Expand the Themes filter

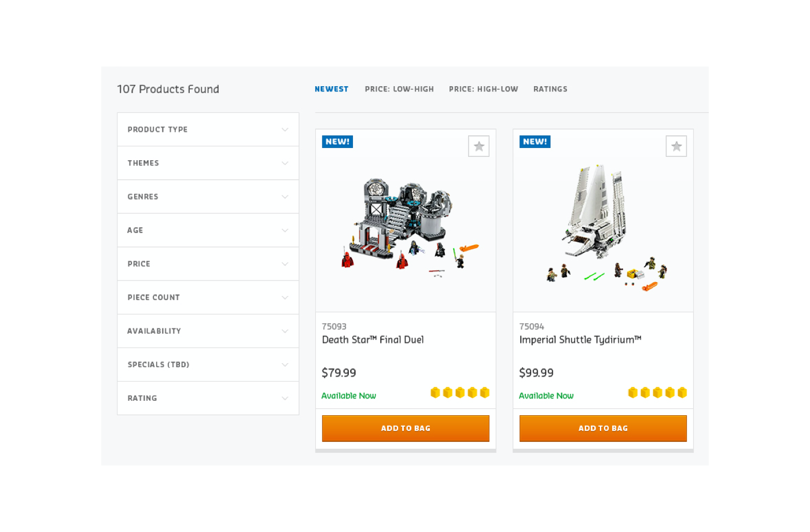208,163
